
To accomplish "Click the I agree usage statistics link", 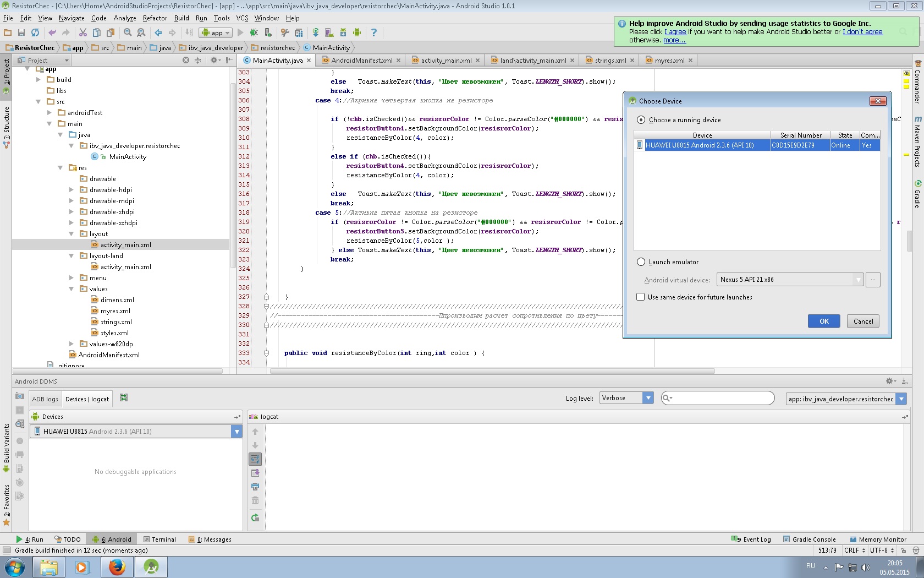I will 675,32.
